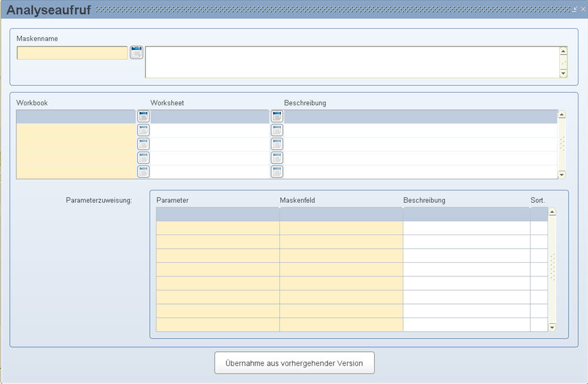588x384 pixels.
Task: Select first Parameter cell in Parameterzuweisung
Action: coord(218,214)
